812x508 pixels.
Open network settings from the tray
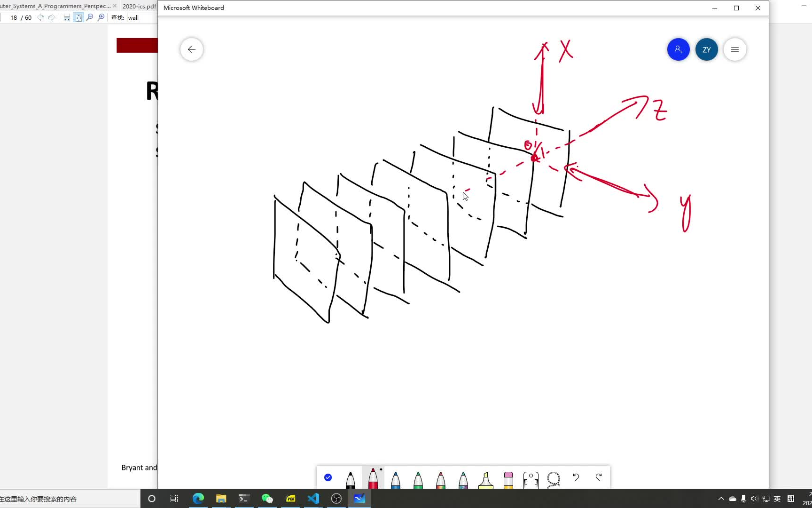[x=766, y=499]
